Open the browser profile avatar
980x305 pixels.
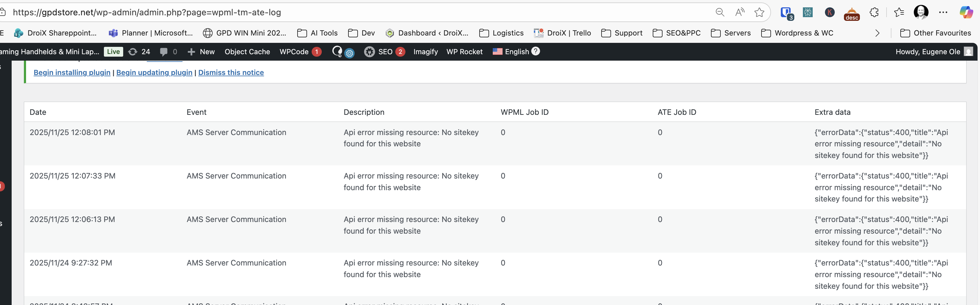921,12
